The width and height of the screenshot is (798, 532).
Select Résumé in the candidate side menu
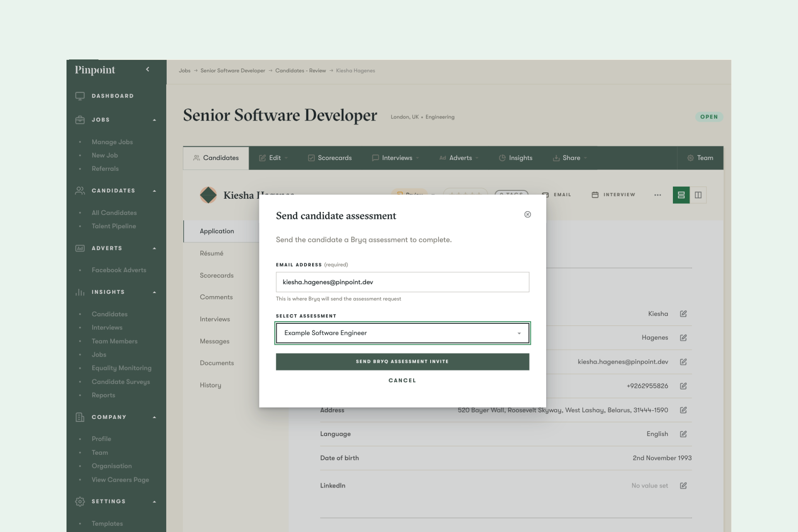212,253
